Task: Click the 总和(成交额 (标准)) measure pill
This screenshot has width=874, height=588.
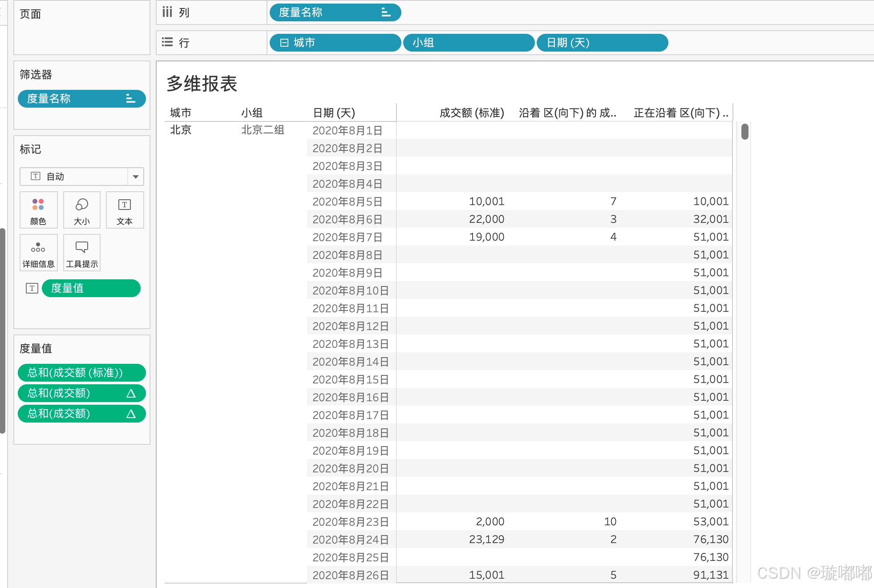Action: (82, 372)
